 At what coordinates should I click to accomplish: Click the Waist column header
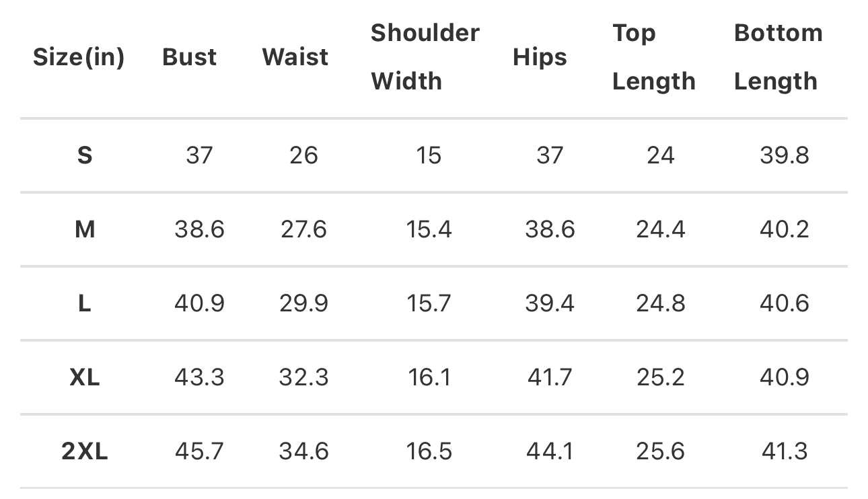pos(295,57)
